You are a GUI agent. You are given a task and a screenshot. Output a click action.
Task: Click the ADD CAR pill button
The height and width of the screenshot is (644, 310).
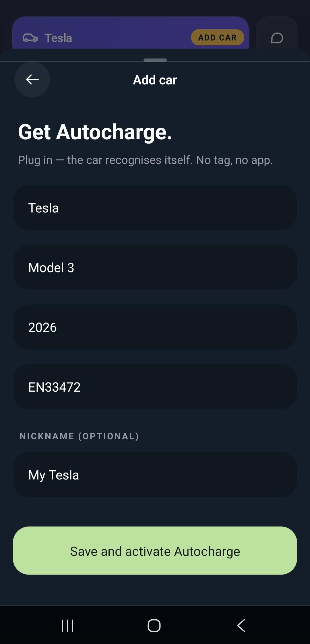click(x=217, y=37)
